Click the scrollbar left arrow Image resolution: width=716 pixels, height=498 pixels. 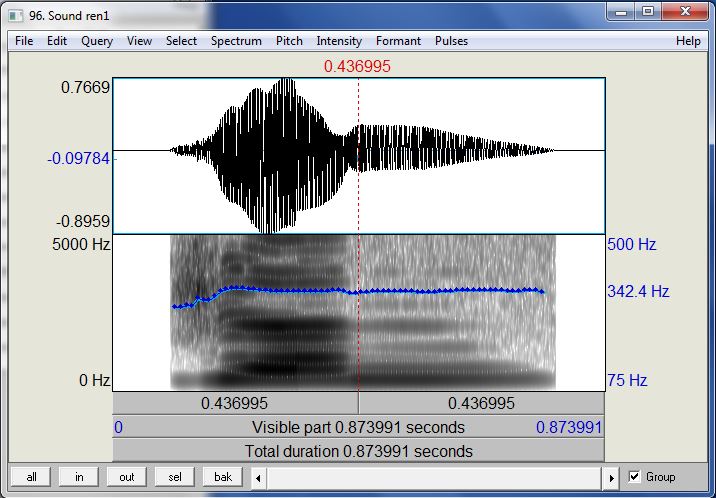tap(258, 478)
